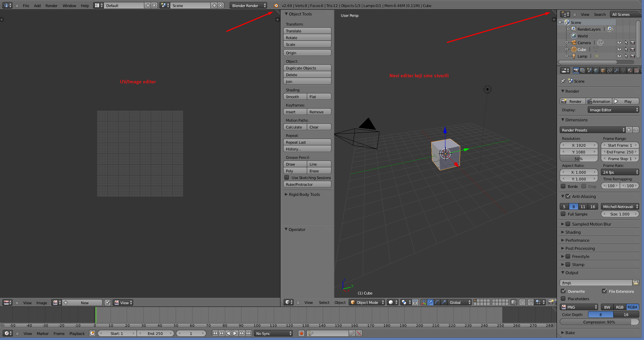Image resolution: width=644 pixels, height=340 pixels.
Task: Click the Repeat Last button
Action: click(307, 142)
